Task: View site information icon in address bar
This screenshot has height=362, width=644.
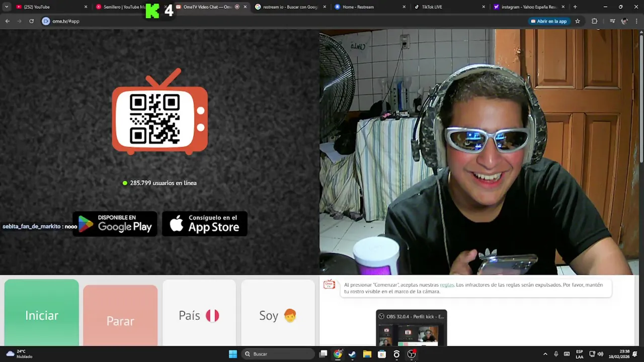Action: coord(46,21)
